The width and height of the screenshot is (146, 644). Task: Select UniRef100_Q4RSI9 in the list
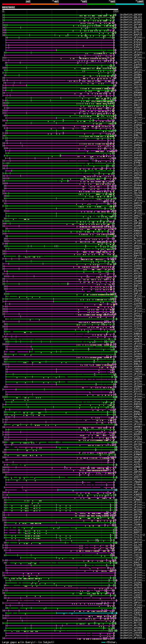(131, 203)
